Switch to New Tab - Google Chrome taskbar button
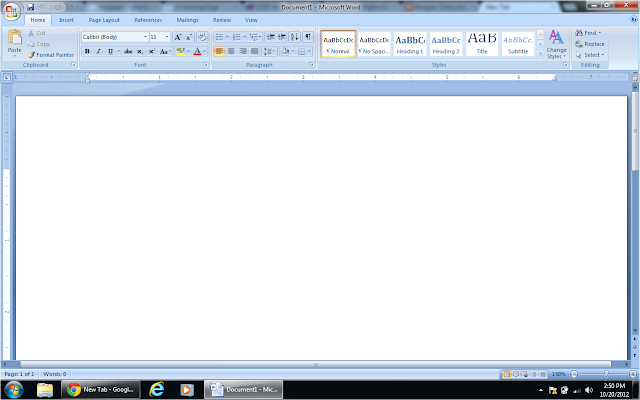Screen dimensions: 640x400 [x=101, y=390]
